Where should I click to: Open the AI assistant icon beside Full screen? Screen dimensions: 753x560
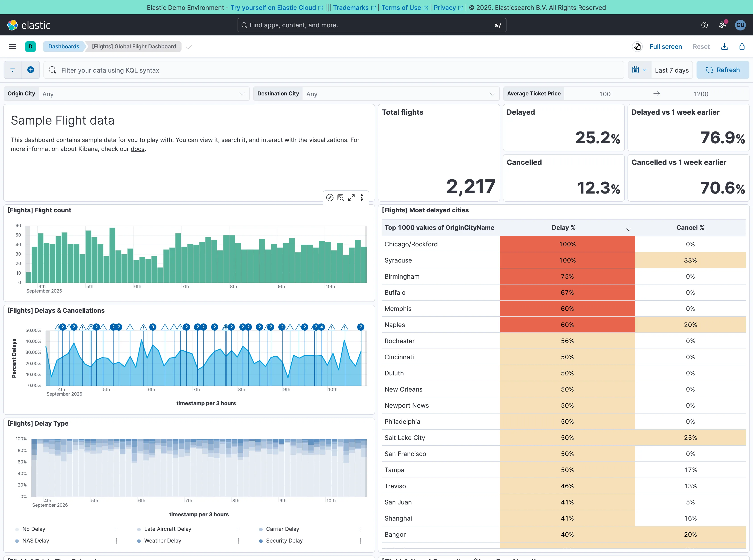pos(637,46)
